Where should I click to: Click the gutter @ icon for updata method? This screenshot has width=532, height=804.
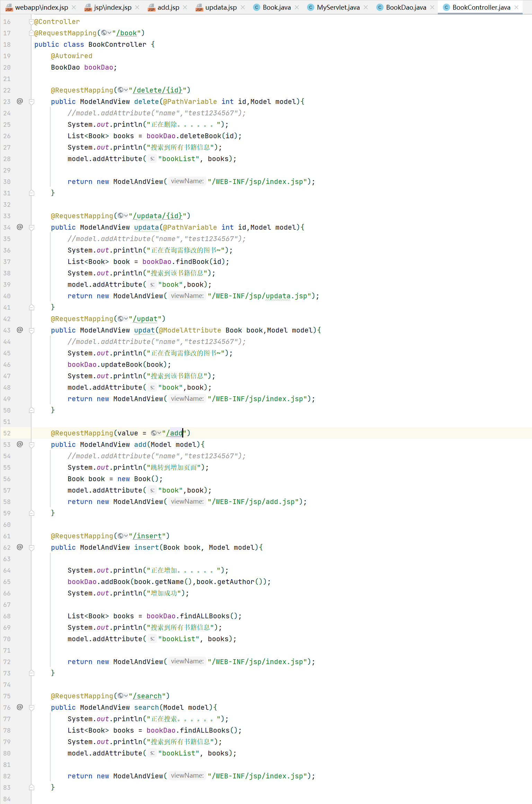[20, 227]
